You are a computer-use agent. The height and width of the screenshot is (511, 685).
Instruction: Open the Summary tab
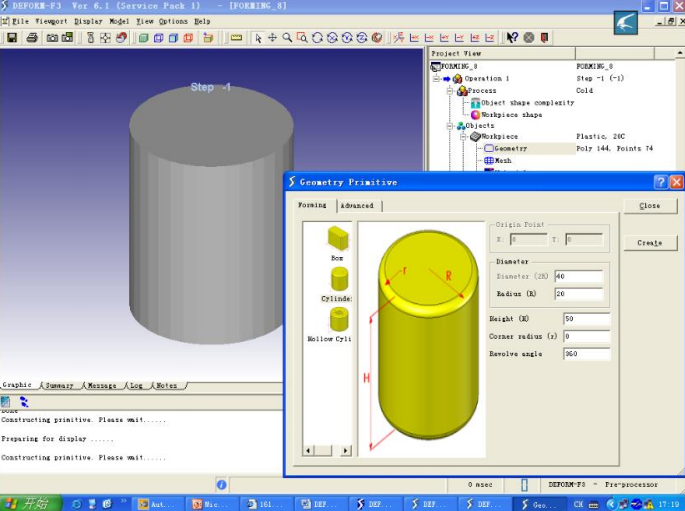[59, 386]
